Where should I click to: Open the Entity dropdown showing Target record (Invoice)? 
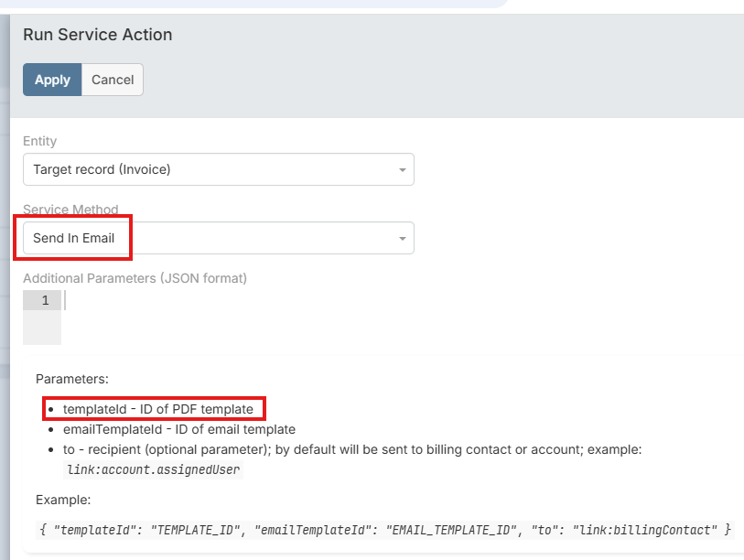pos(210,169)
